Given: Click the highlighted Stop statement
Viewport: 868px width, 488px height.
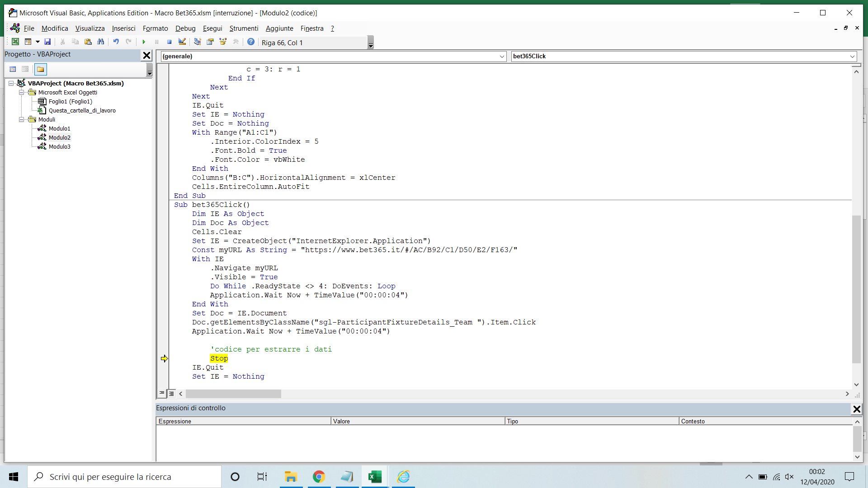Looking at the screenshot, I should coord(219,358).
